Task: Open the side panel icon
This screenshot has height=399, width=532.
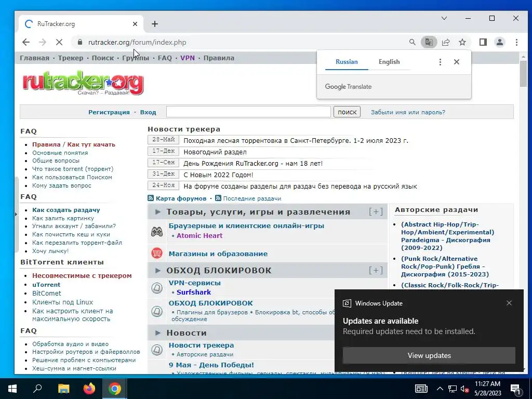Action: click(483, 42)
